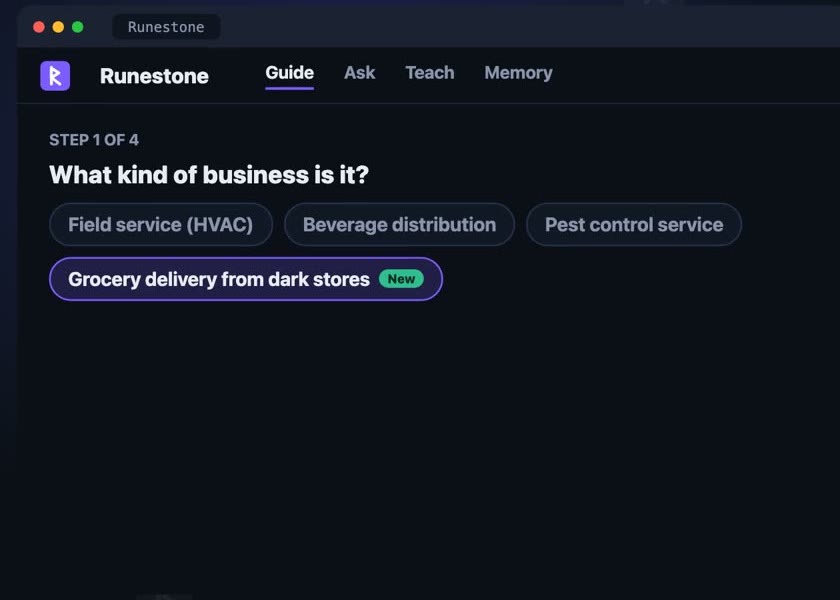Click the Runestone window title tab

point(166,27)
